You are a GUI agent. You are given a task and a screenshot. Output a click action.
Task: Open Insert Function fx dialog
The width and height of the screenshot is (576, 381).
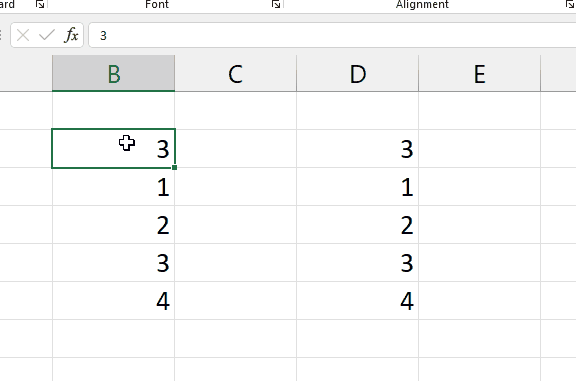coord(71,36)
